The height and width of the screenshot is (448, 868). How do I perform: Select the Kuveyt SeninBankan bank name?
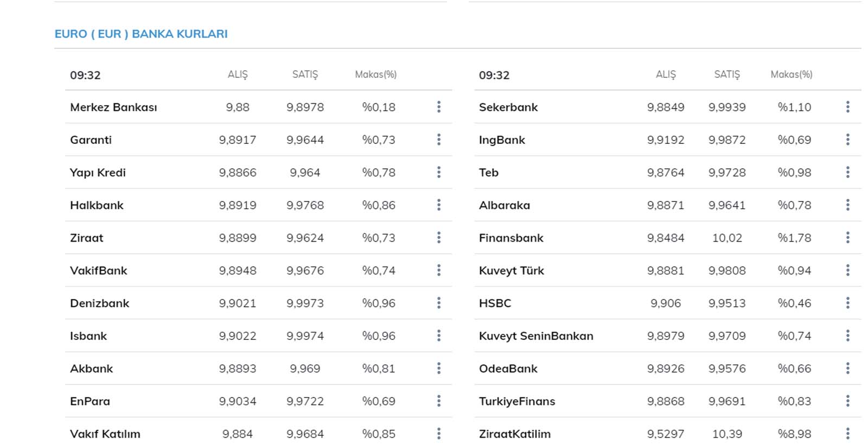[536, 336]
